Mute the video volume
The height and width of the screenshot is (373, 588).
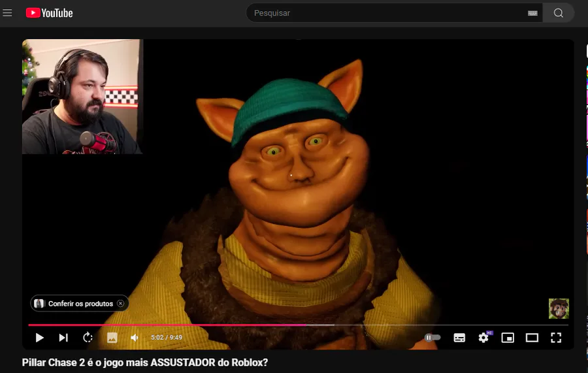coord(135,338)
